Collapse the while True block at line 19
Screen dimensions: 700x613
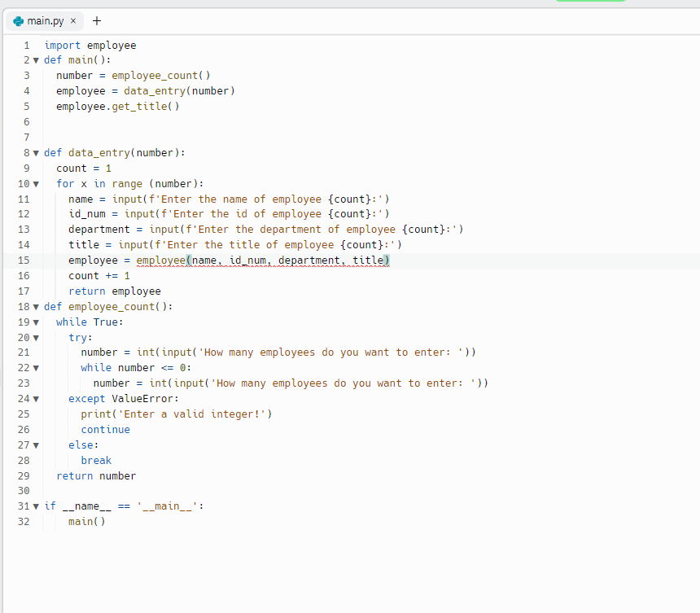(x=36, y=322)
